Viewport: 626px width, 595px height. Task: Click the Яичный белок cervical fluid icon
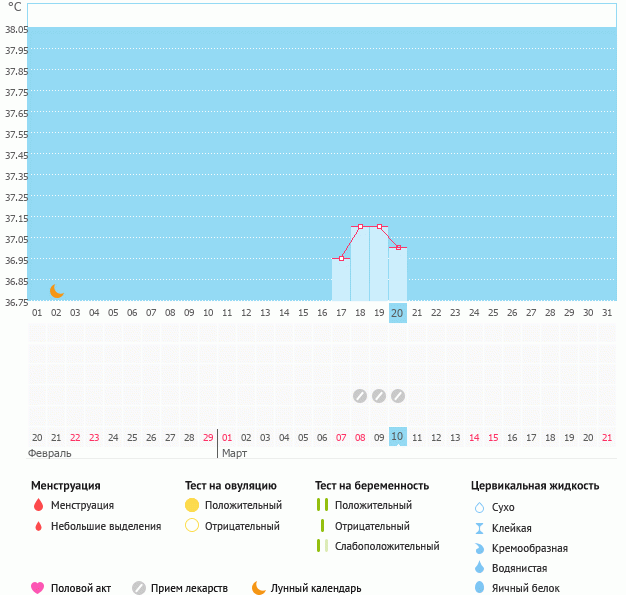click(x=479, y=588)
